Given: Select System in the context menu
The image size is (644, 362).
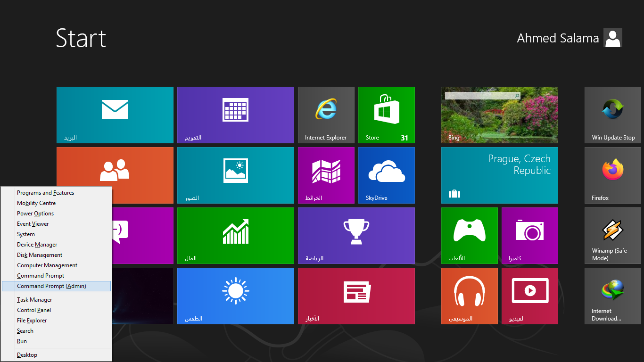Looking at the screenshot, I should [x=57, y=234].
